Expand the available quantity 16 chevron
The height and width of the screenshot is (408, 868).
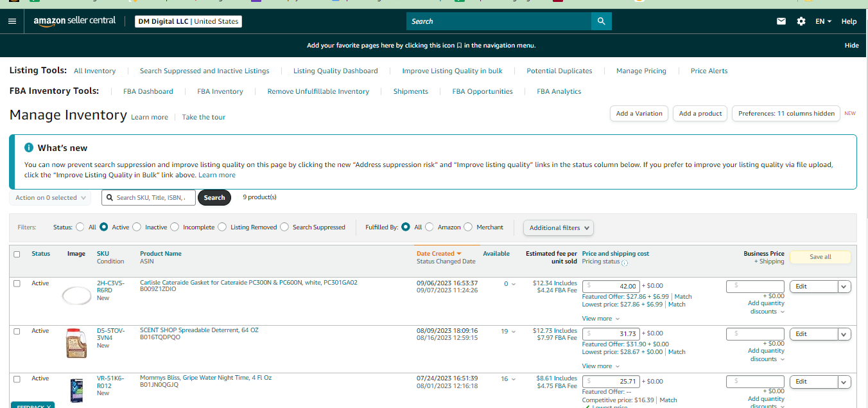(x=513, y=379)
